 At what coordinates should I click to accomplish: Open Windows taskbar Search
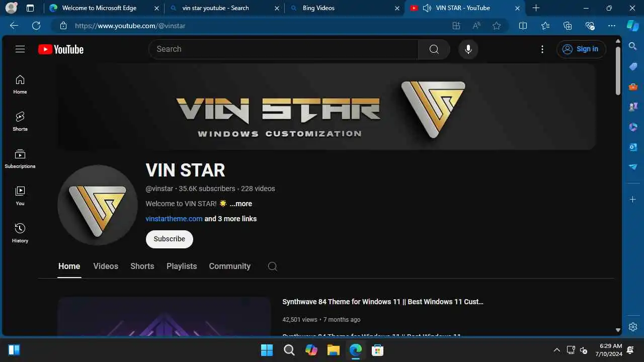tap(289, 350)
